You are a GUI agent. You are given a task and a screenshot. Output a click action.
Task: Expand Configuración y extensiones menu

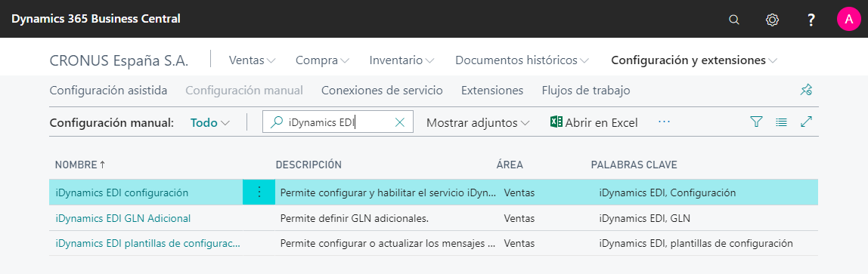click(694, 60)
